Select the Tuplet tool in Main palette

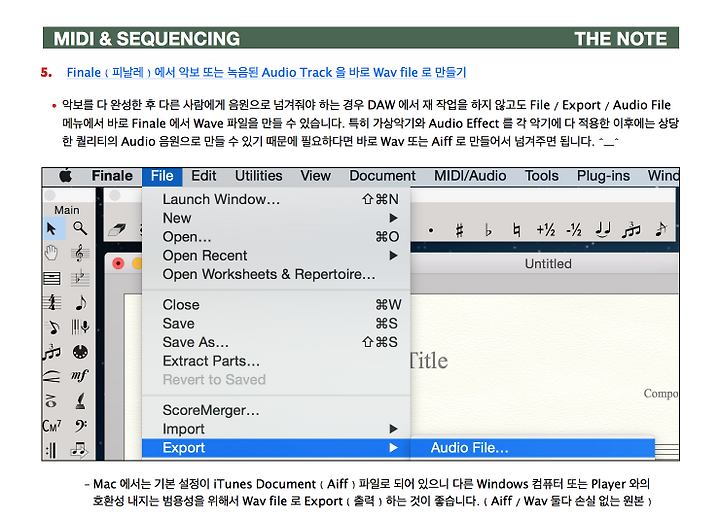point(52,352)
